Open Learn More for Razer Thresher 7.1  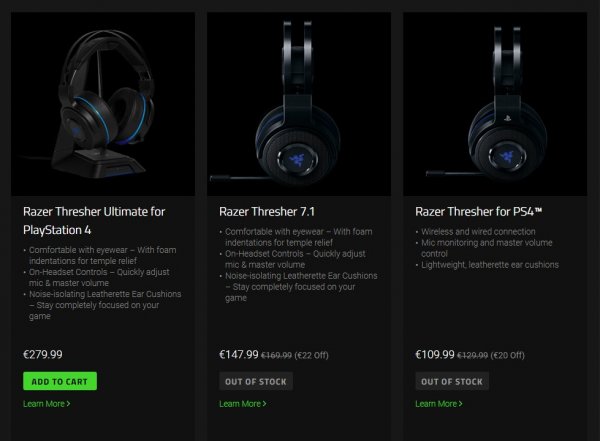point(243,403)
